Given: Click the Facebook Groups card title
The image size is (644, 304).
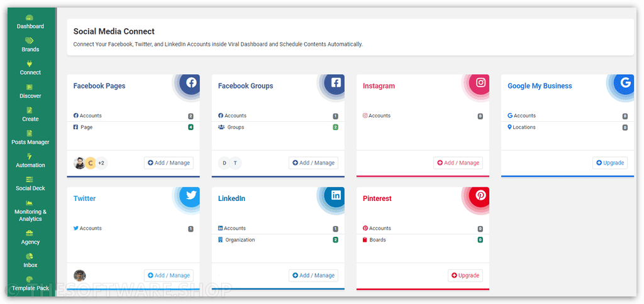Looking at the screenshot, I should tap(246, 86).
